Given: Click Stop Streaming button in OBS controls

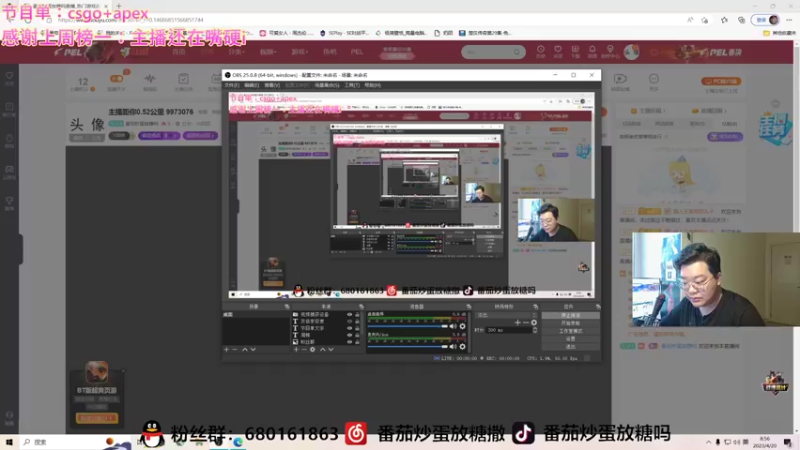Looking at the screenshot, I should (570, 315).
